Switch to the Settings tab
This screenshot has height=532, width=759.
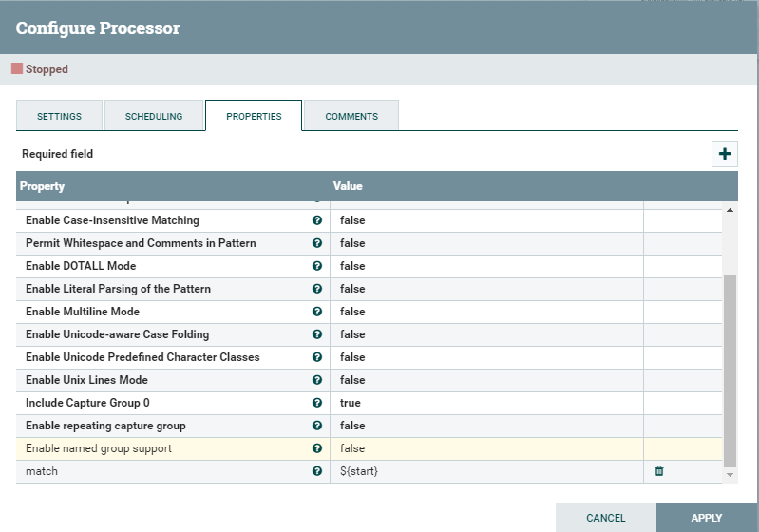59,116
